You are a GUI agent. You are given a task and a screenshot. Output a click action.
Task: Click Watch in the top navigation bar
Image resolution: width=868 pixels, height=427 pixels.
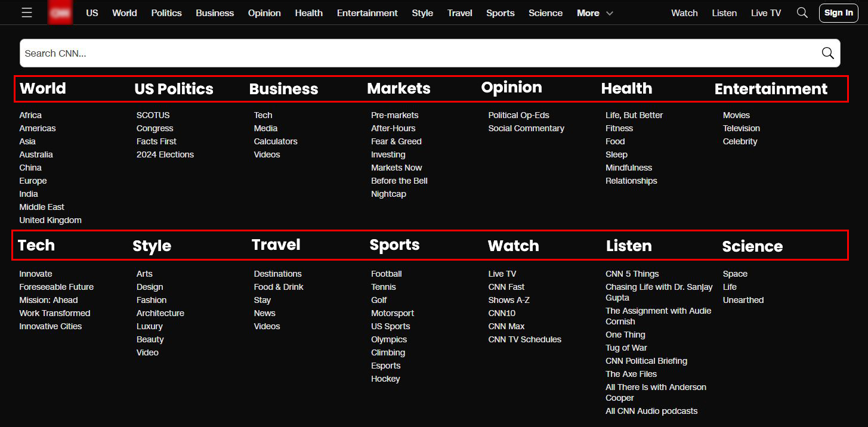click(x=684, y=13)
